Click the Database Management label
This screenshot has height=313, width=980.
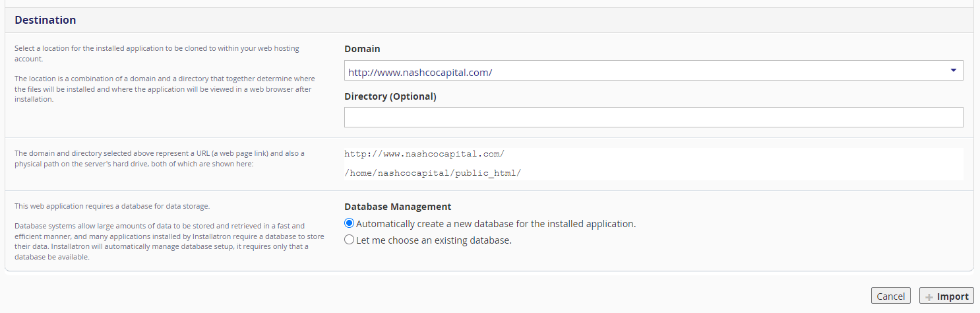tap(398, 207)
